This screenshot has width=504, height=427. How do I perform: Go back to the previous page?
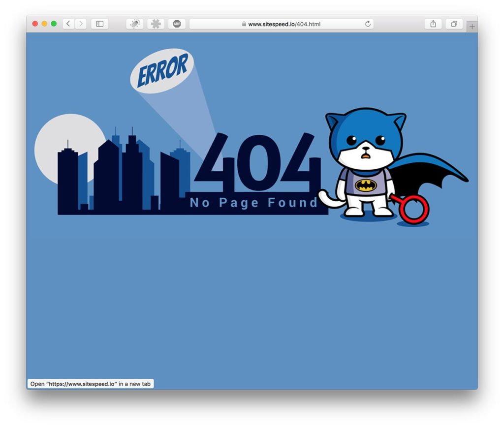(68, 23)
